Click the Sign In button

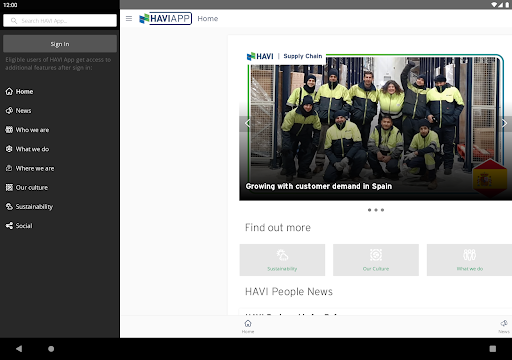pos(60,44)
